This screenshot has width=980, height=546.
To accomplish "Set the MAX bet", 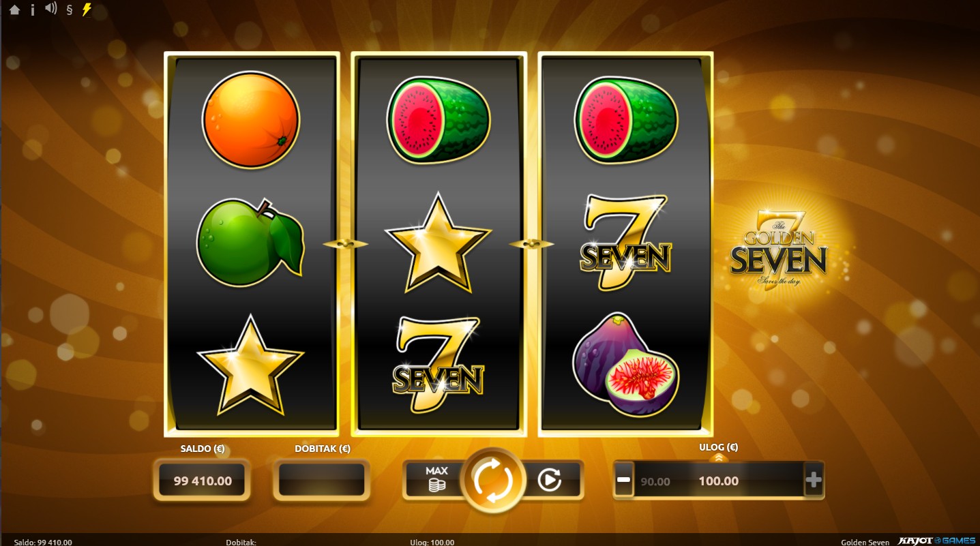I will point(436,479).
